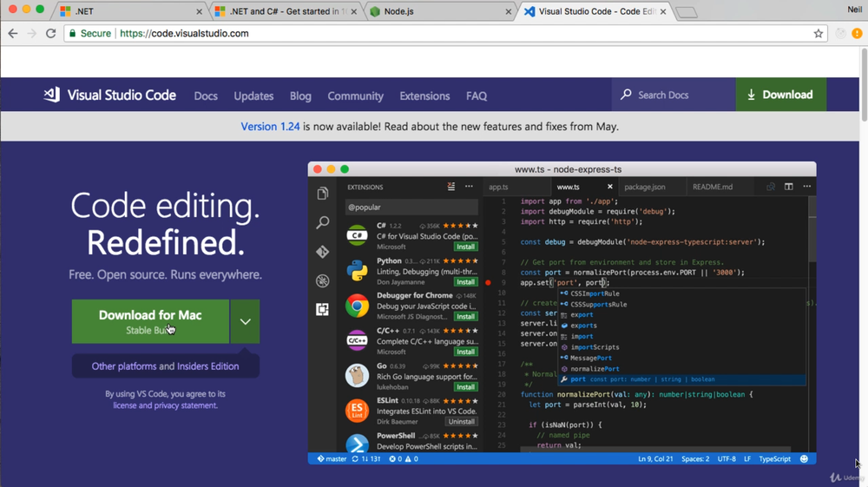868x487 pixels.
Task: Click the master branch in status bar
Action: click(x=332, y=458)
